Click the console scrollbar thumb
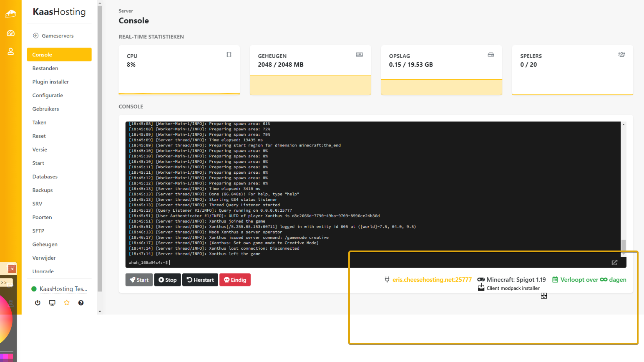This screenshot has width=644, height=362. pos(624,244)
